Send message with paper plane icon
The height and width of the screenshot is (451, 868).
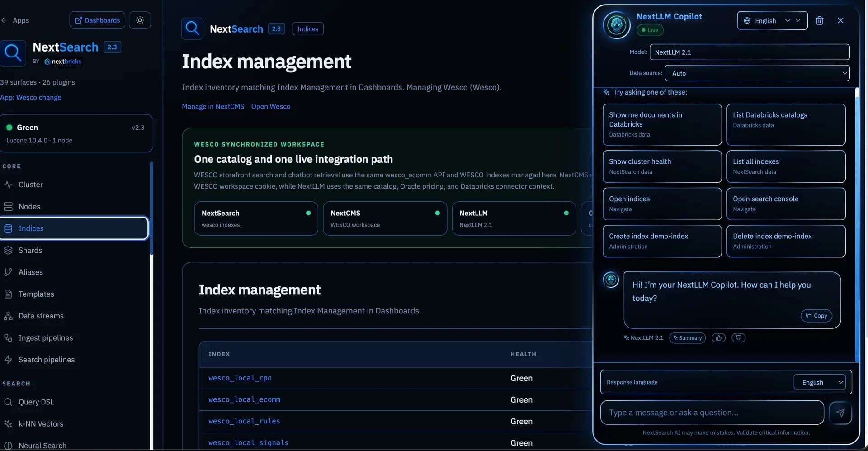point(840,413)
